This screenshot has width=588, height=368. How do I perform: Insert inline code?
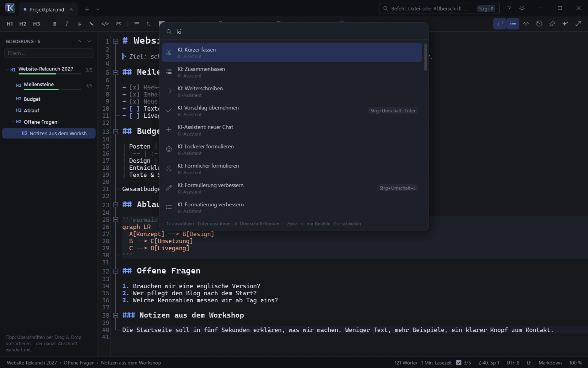coord(105,24)
